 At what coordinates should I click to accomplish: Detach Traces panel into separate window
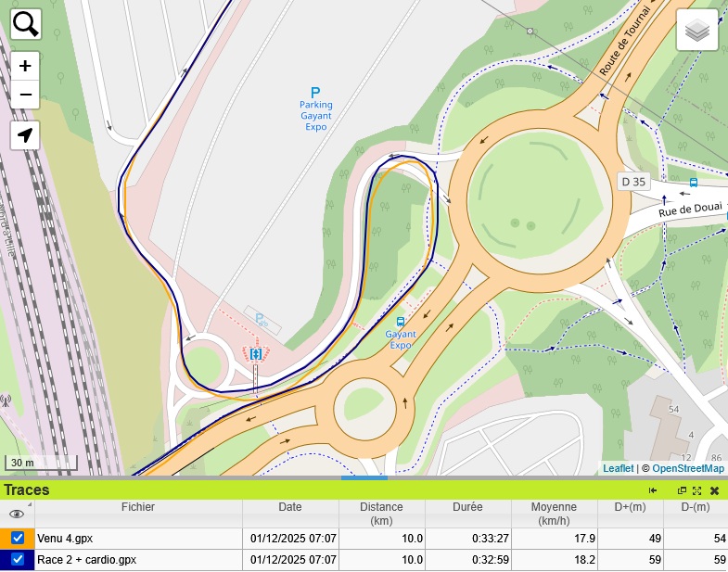tap(683, 490)
